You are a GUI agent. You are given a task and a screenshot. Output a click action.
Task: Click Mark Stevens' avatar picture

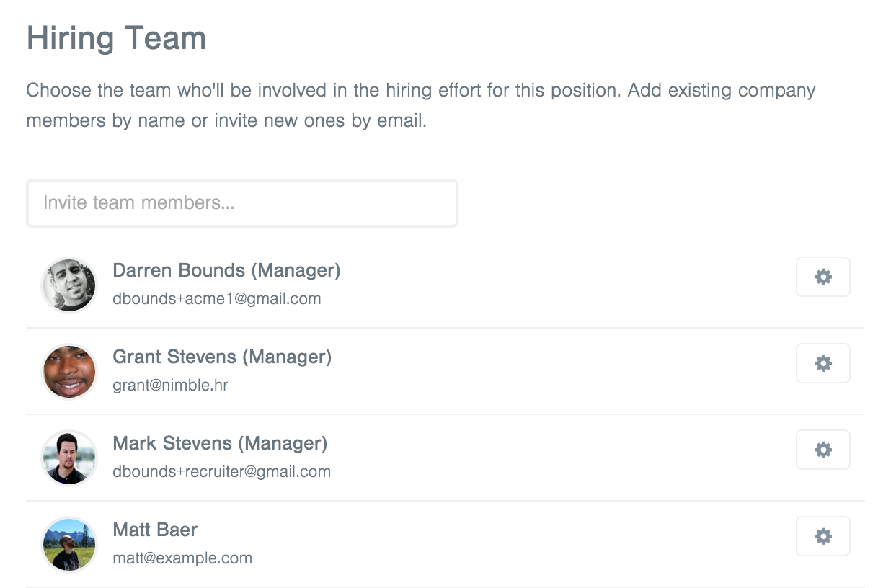69,458
